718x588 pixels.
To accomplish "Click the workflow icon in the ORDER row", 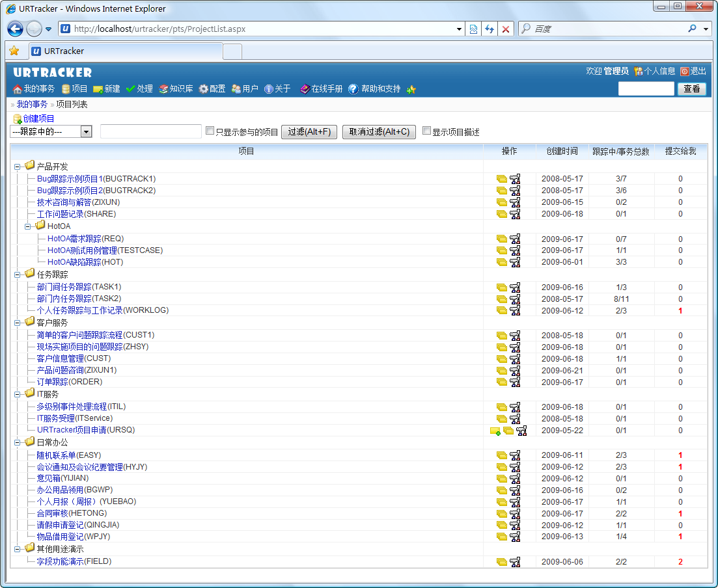I will (x=515, y=382).
